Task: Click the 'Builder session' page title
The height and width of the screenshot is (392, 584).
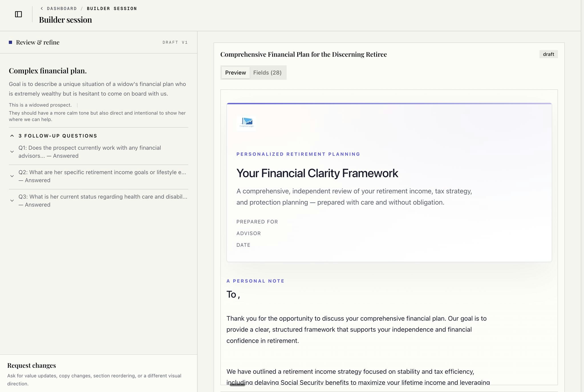Action: (x=65, y=20)
